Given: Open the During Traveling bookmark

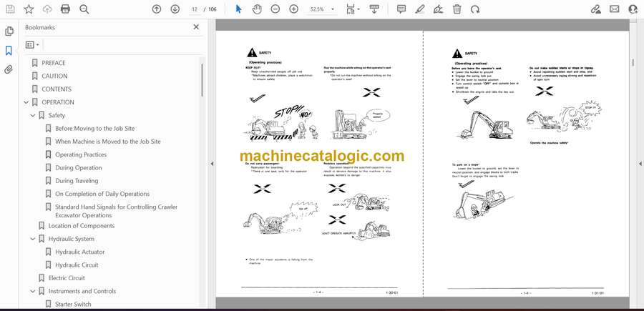Looking at the screenshot, I should click(x=77, y=181).
